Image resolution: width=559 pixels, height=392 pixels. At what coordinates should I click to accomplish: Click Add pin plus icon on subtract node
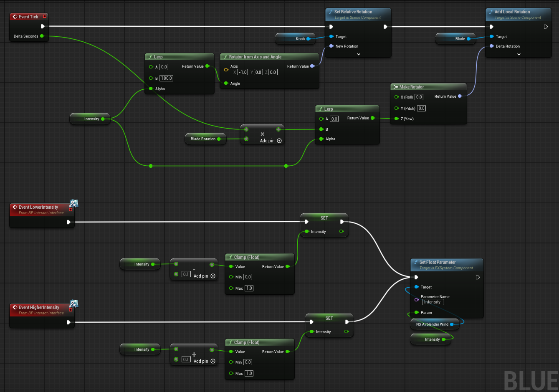tap(213, 276)
